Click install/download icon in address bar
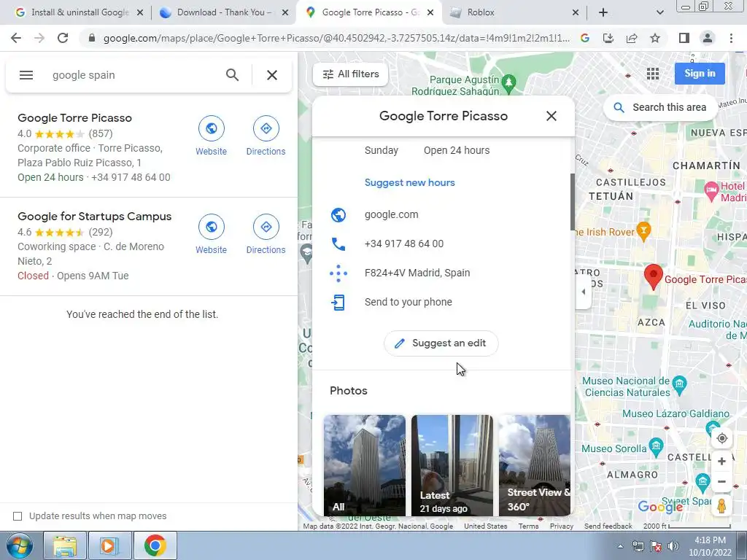This screenshot has width=747, height=560. [608, 38]
